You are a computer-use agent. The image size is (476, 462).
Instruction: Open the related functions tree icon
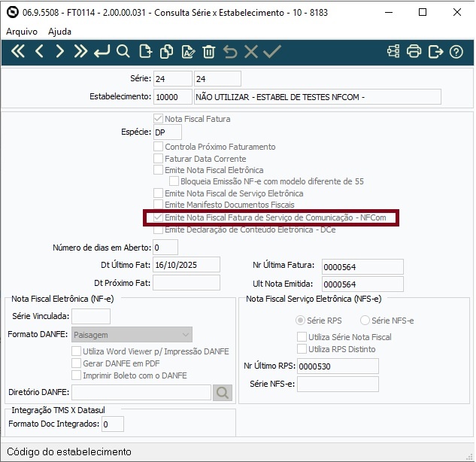[393, 51]
